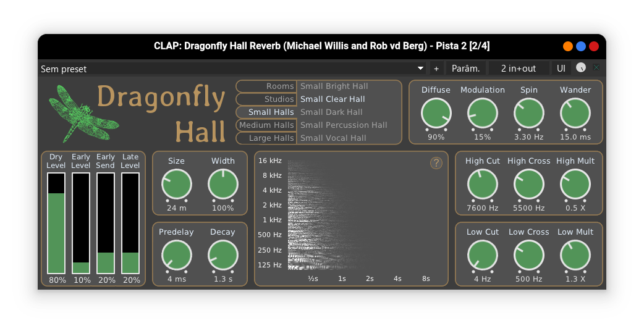This screenshot has width=644, height=331.
Task: Click the small wet/dry knob beside UI
Action: coord(581,68)
